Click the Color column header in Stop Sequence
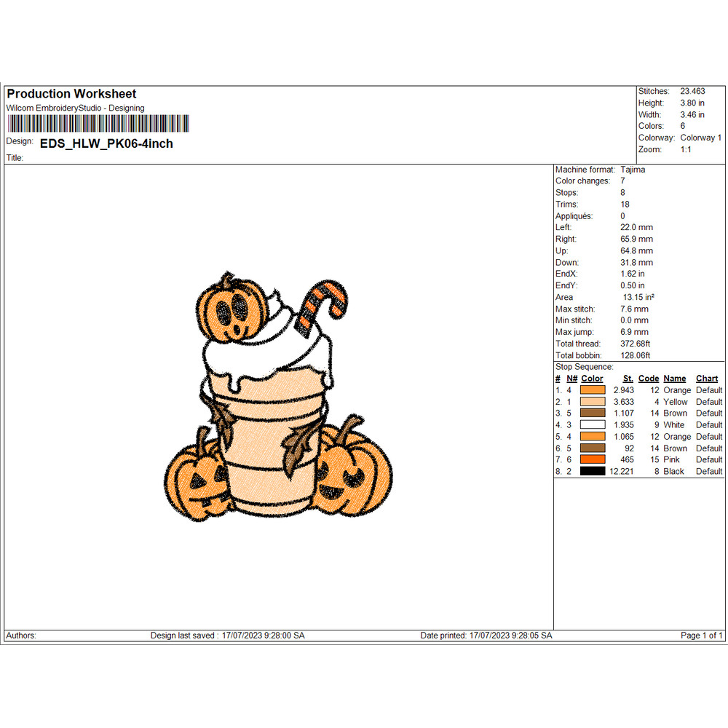728x728 pixels. (x=592, y=379)
